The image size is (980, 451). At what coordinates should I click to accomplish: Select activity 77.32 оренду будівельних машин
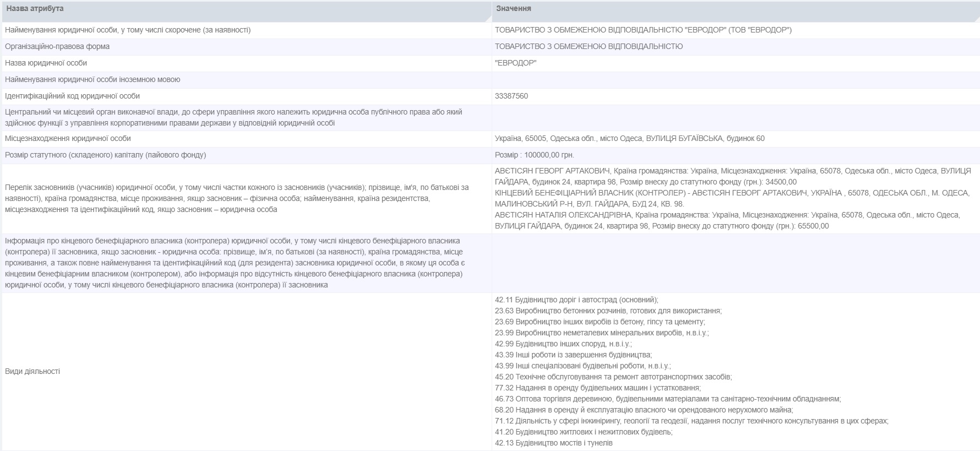[x=598, y=388]
